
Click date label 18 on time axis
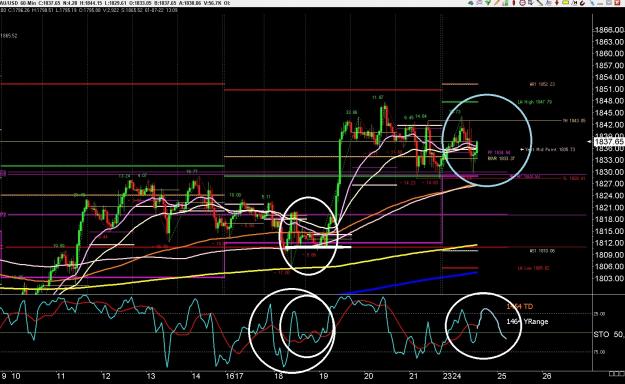(x=279, y=376)
